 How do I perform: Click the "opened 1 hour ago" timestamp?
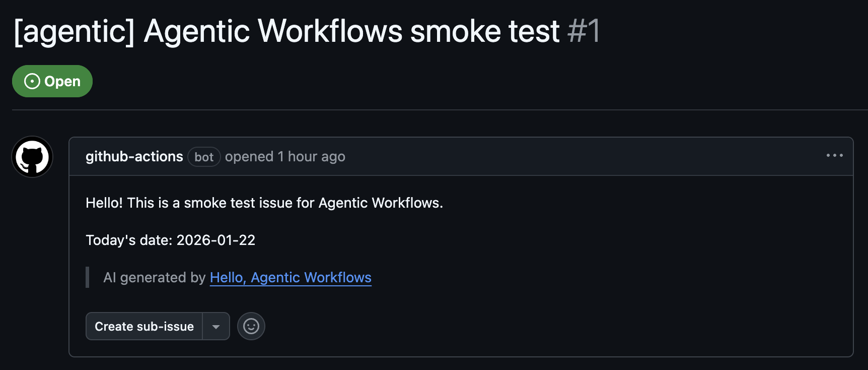tap(285, 157)
